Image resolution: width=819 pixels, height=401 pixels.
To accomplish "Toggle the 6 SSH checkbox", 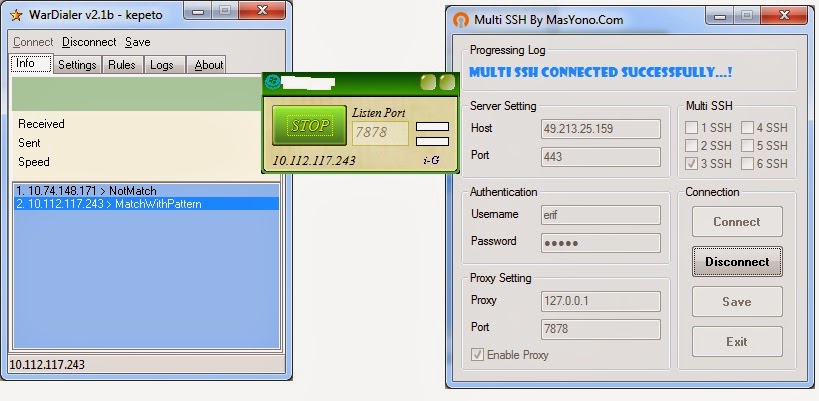I will click(747, 163).
